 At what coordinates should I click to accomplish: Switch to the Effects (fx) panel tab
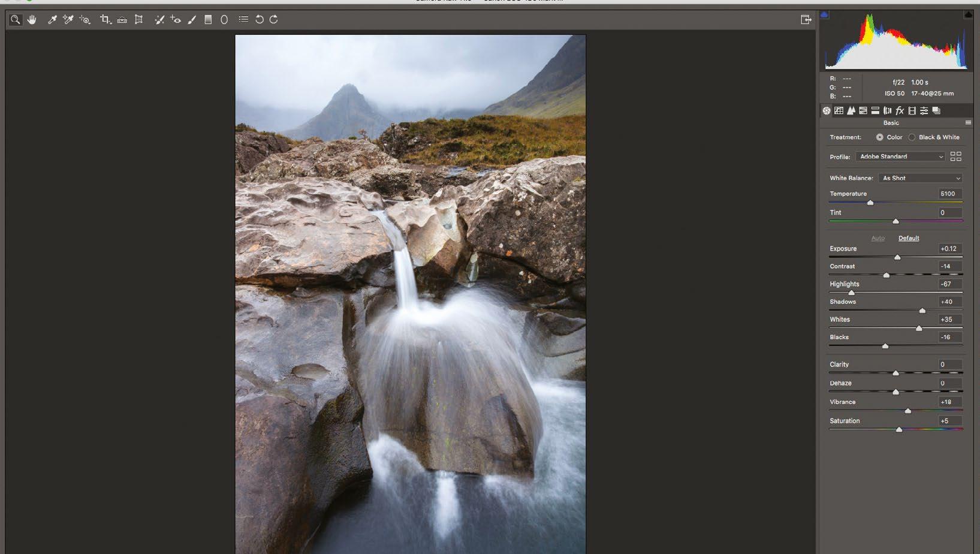point(900,111)
